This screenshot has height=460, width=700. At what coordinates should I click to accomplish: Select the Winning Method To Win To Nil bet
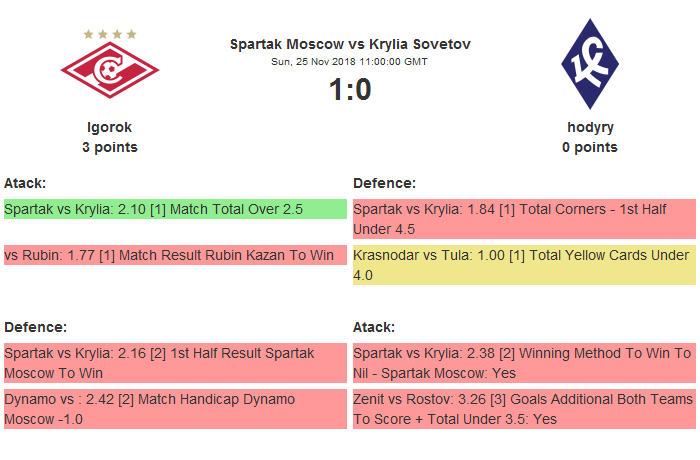524,362
